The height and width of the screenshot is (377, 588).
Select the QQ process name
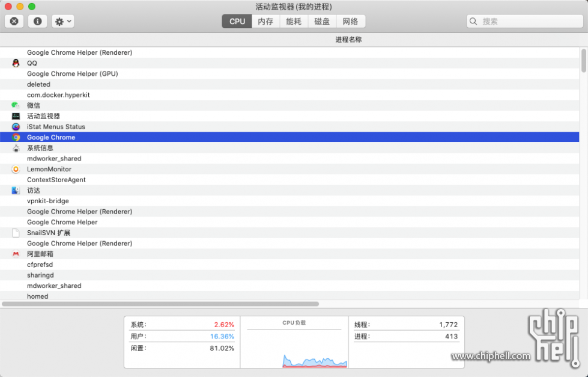(x=32, y=63)
